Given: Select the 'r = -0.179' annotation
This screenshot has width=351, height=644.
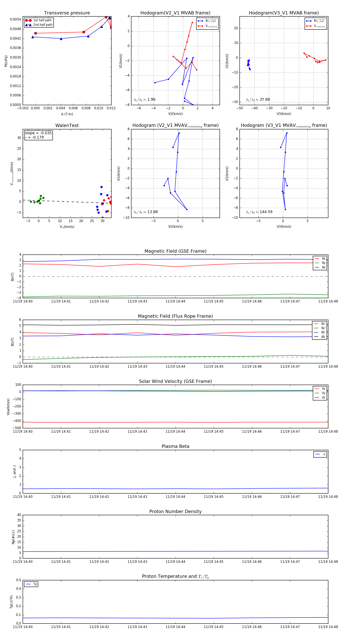Looking at the screenshot, I should click(x=35, y=137).
